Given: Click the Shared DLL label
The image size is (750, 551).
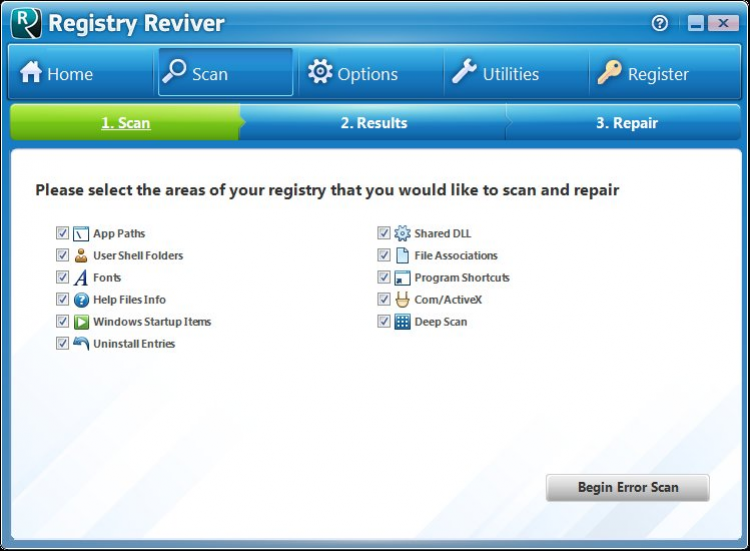Looking at the screenshot, I should point(442,233).
